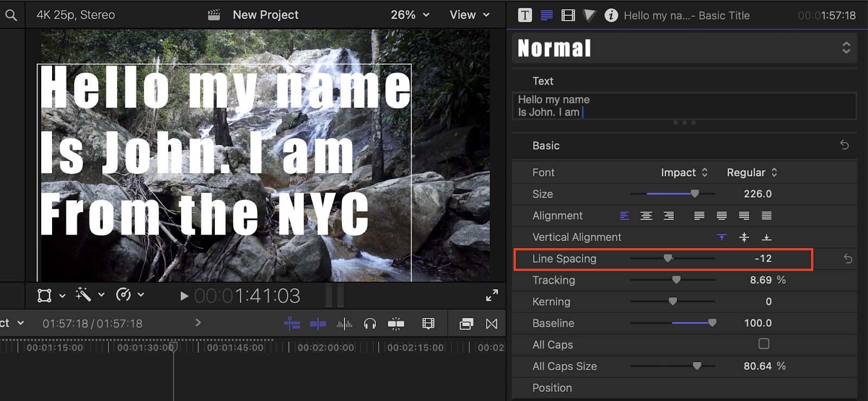Open the retiming speedometer menu
This screenshot has width=868, height=401.
tap(123, 294)
